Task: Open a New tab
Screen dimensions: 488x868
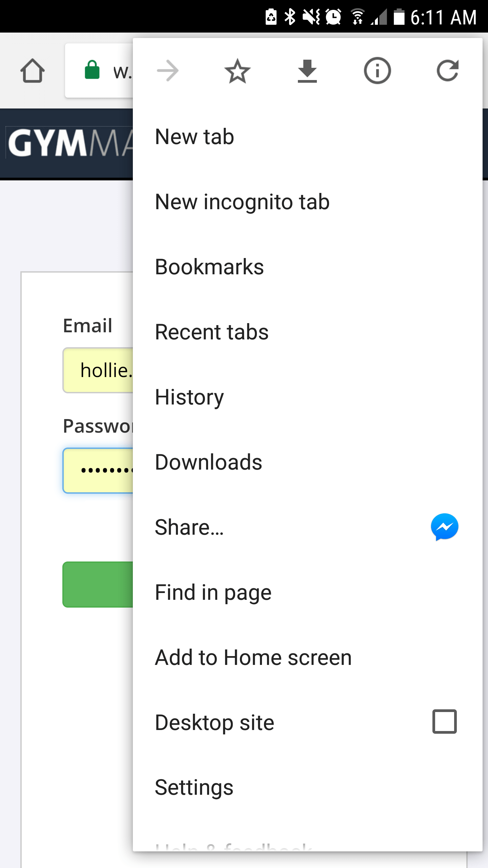Action: pyautogui.click(x=308, y=137)
